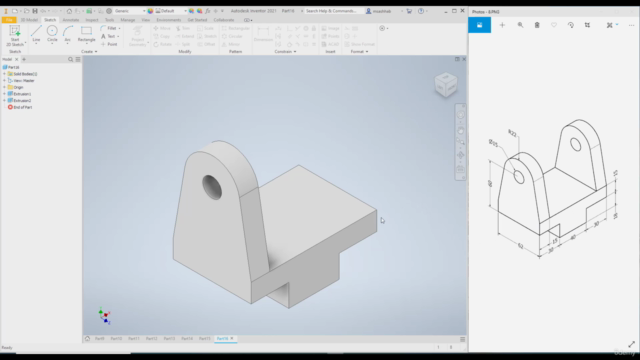This screenshot has width=640, height=360.
Task: Click the Offset tool in Modify
Action: pos(206,44)
